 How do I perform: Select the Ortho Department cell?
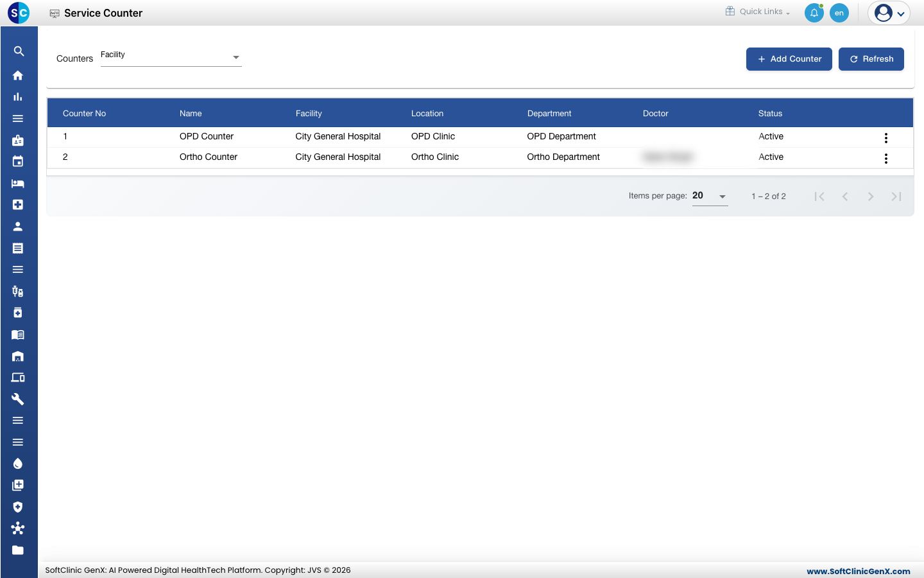pyautogui.click(x=563, y=157)
